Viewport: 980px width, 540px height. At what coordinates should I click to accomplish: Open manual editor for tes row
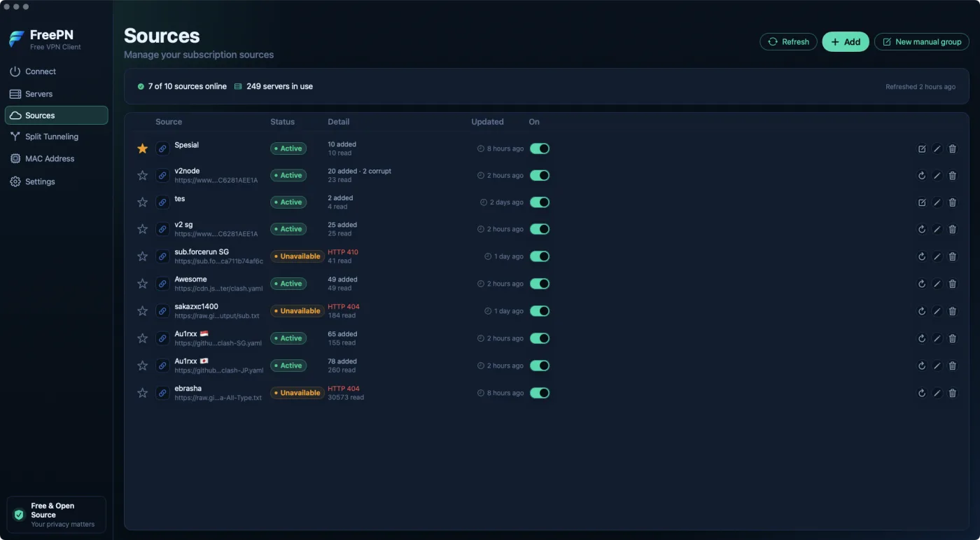click(x=922, y=202)
